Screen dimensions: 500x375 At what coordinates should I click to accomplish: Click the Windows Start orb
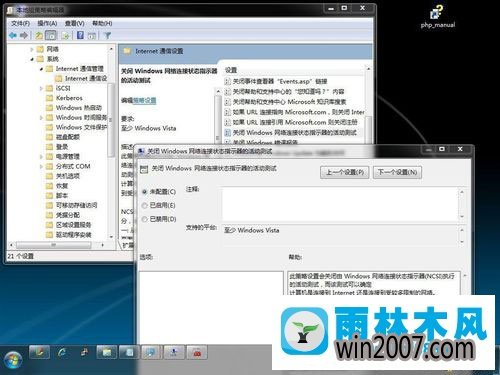(13, 361)
